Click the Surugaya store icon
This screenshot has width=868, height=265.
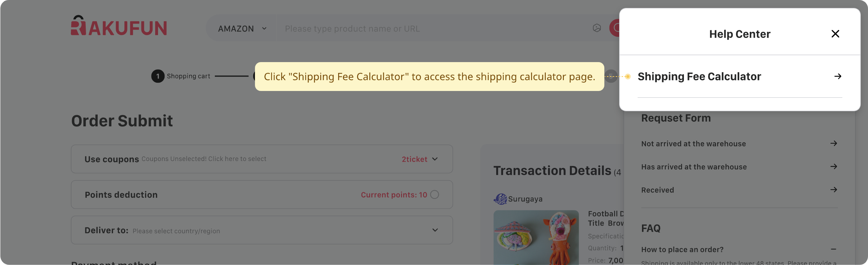tap(501, 199)
